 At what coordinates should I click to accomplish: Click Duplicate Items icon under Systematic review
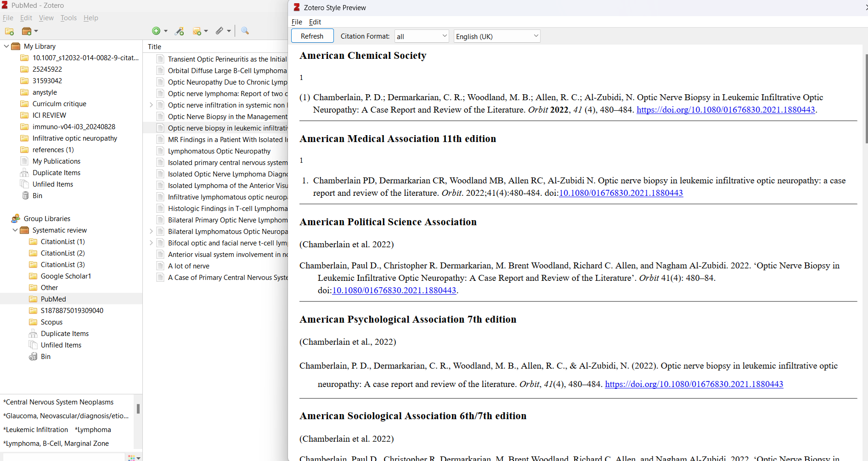tap(33, 334)
